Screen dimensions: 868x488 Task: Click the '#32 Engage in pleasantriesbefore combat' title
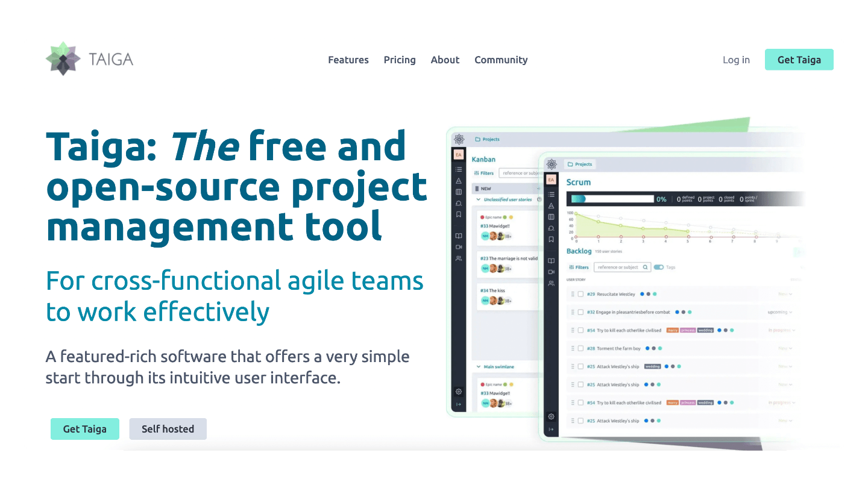pos(628,312)
